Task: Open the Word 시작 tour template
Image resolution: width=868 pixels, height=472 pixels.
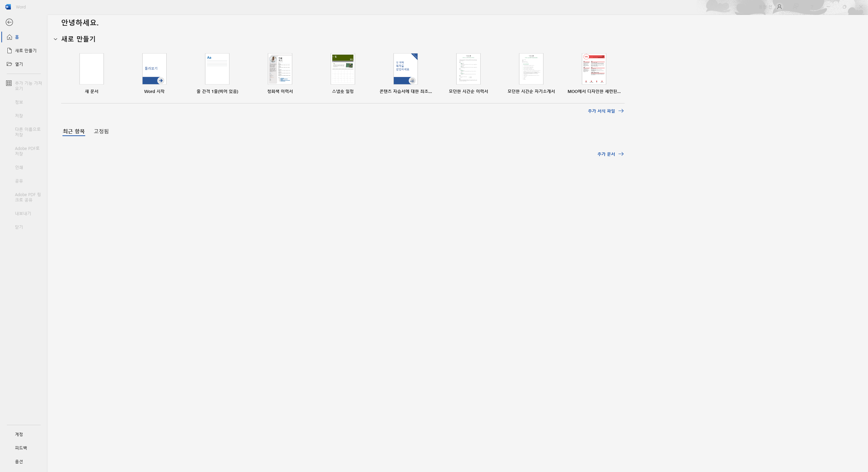Action: pyautogui.click(x=154, y=69)
